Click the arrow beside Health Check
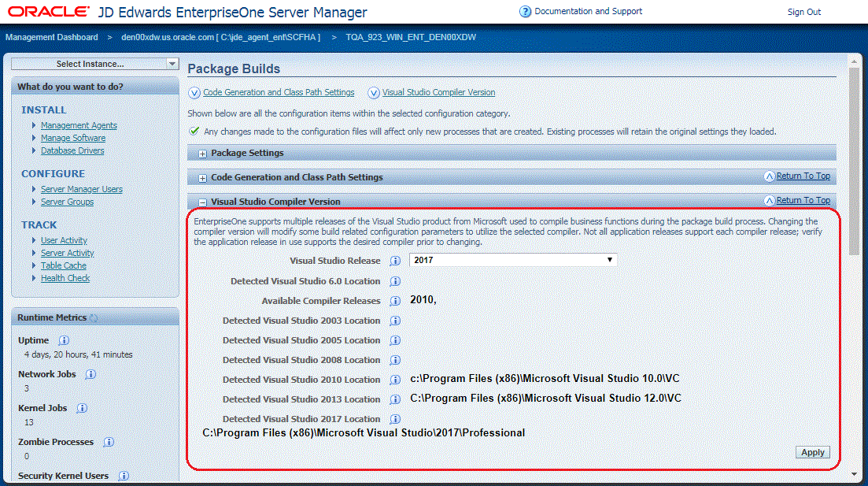 [x=35, y=277]
